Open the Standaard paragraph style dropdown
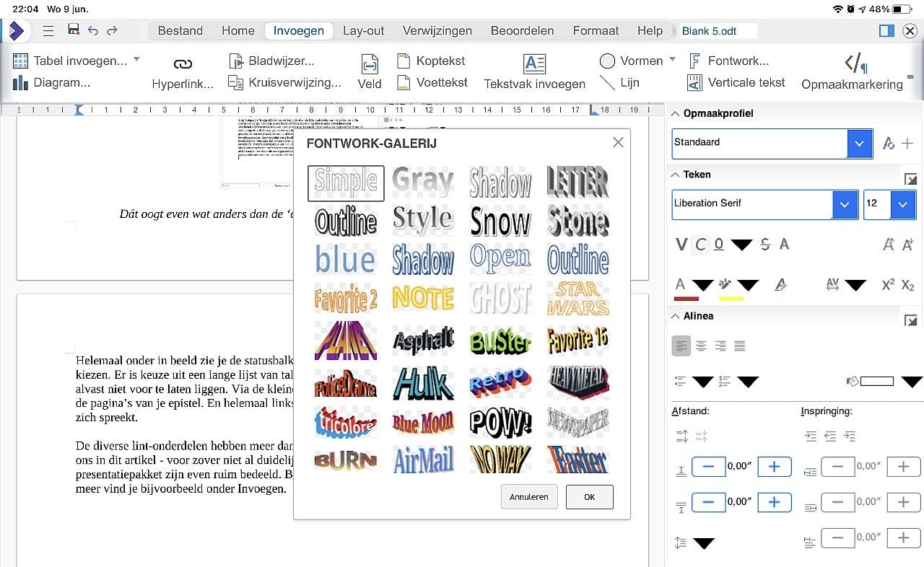This screenshot has width=924, height=567. click(x=859, y=144)
